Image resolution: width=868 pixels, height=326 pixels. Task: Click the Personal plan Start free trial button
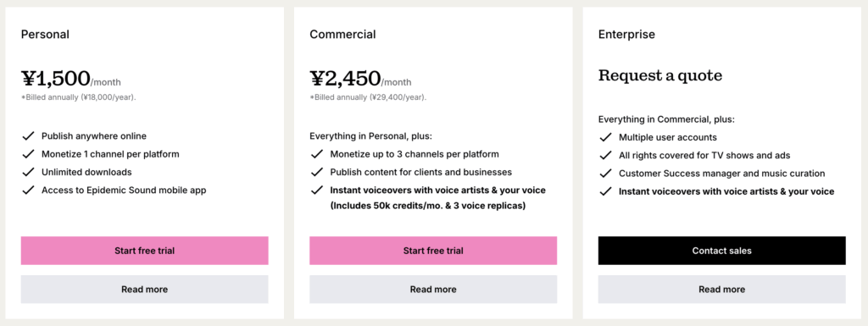144,251
